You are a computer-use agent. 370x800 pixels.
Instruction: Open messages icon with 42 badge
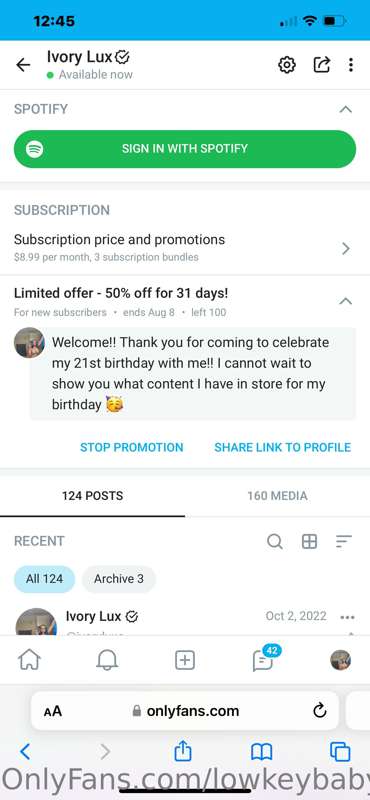point(265,659)
